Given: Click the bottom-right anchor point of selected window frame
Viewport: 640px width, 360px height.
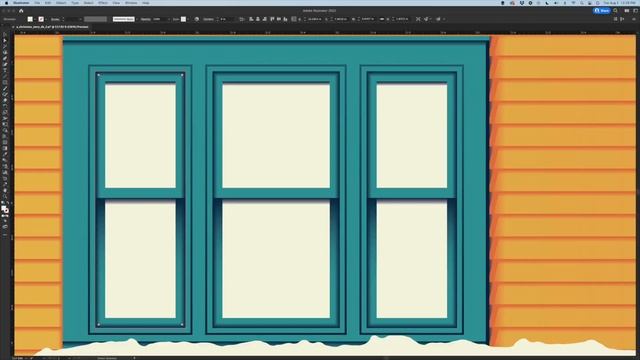Looking at the screenshot, I should click(x=182, y=325).
